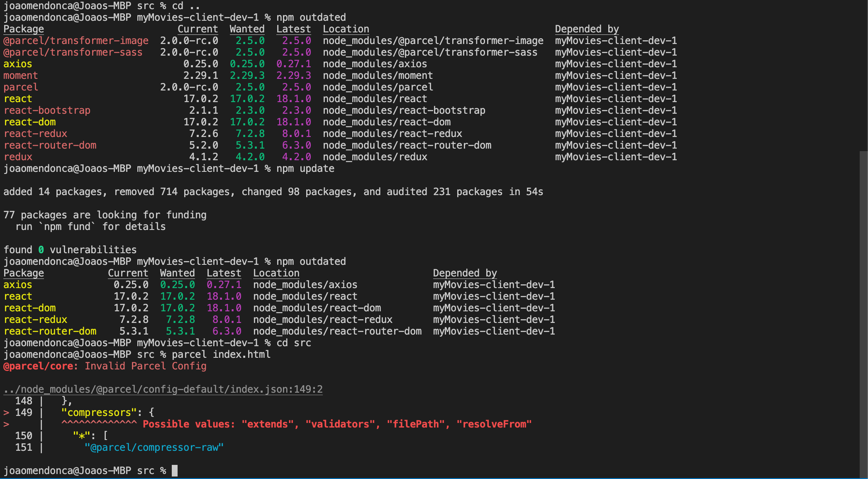Viewport: 868px width, 479px height.
Task: Click the 'removed 714 packages' text
Action: click(x=172, y=192)
